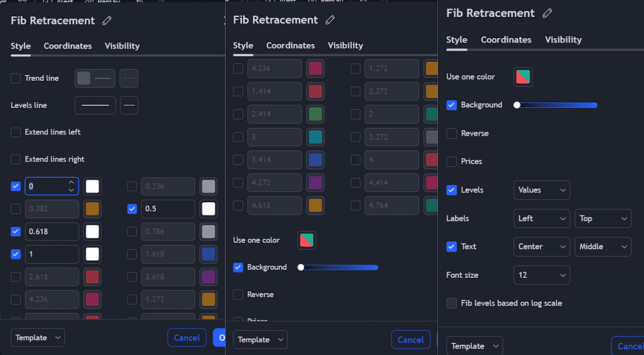Toggle Text checkbox in right panel
The height and width of the screenshot is (355, 644).
pos(451,246)
